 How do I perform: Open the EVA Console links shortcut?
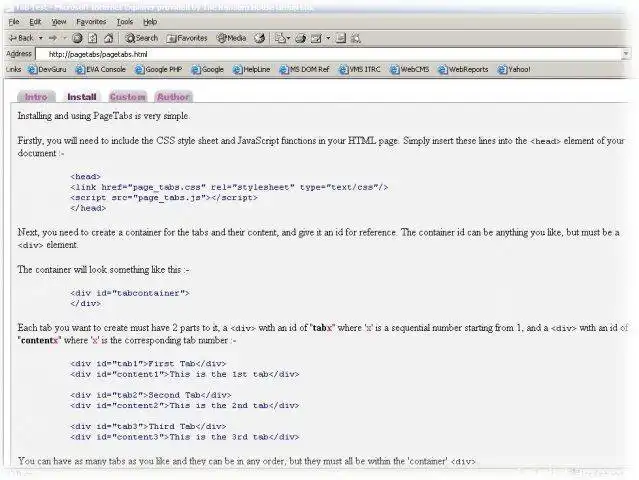tap(101, 70)
